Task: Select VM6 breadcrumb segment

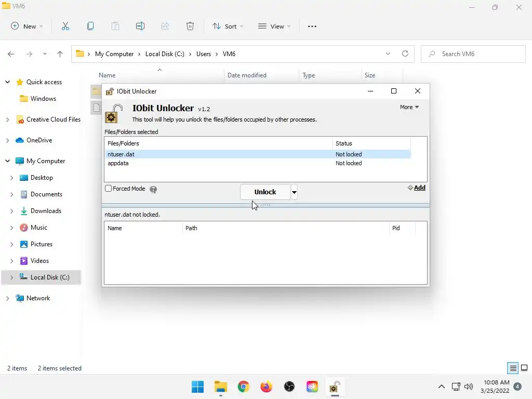Action: (x=229, y=54)
